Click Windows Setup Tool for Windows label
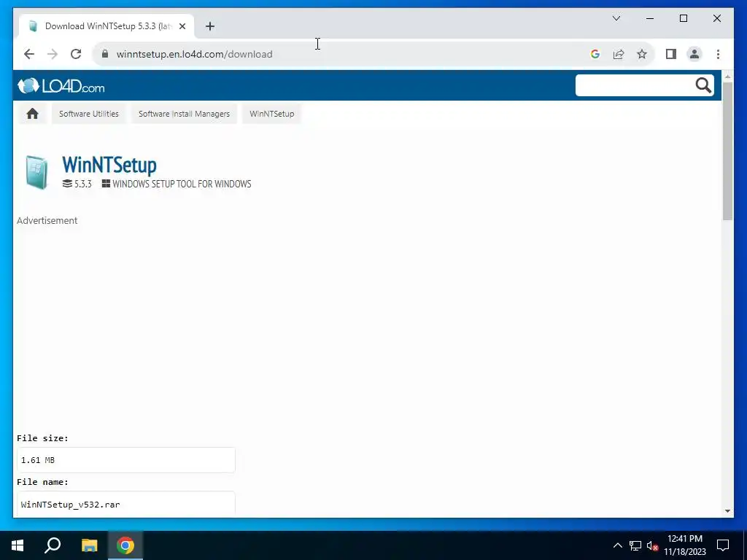The height and width of the screenshot is (560, 747). 177,184
